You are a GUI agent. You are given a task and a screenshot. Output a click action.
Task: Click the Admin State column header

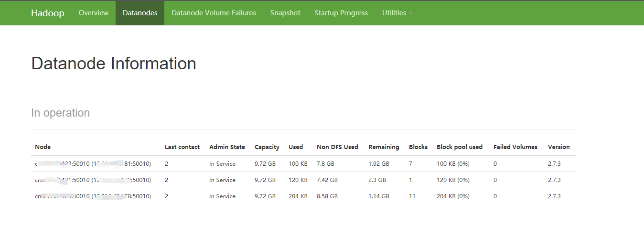click(227, 147)
